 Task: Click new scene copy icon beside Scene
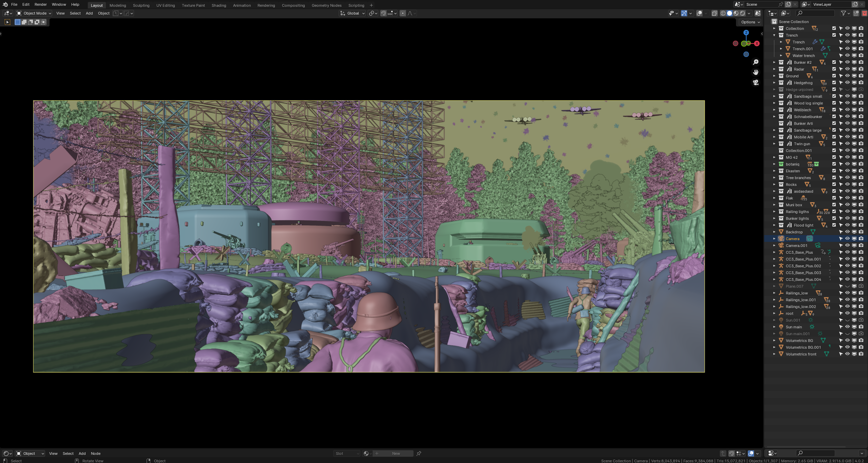tap(788, 4)
